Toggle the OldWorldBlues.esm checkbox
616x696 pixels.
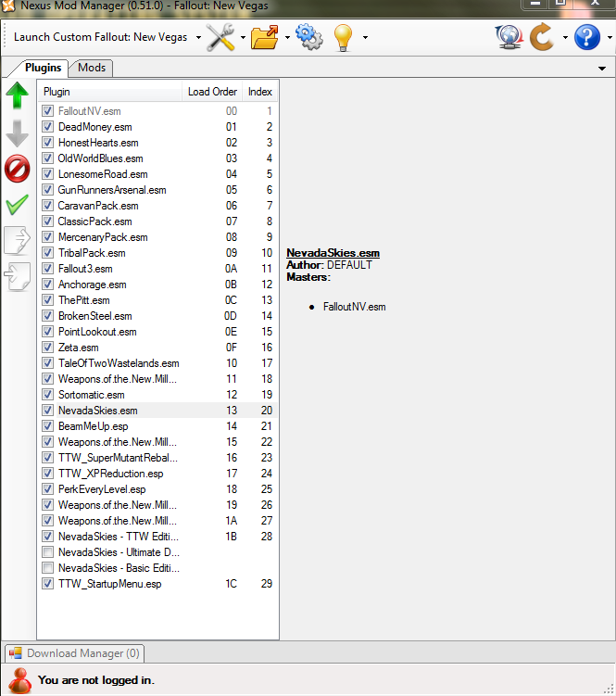[x=47, y=158]
